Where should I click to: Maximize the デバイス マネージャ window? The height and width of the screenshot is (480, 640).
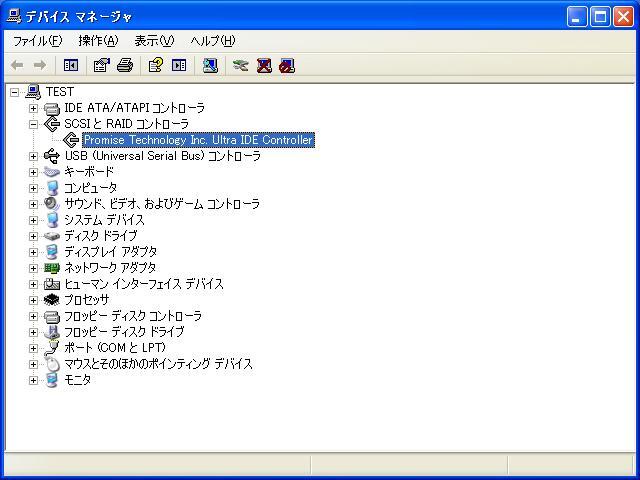point(600,17)
